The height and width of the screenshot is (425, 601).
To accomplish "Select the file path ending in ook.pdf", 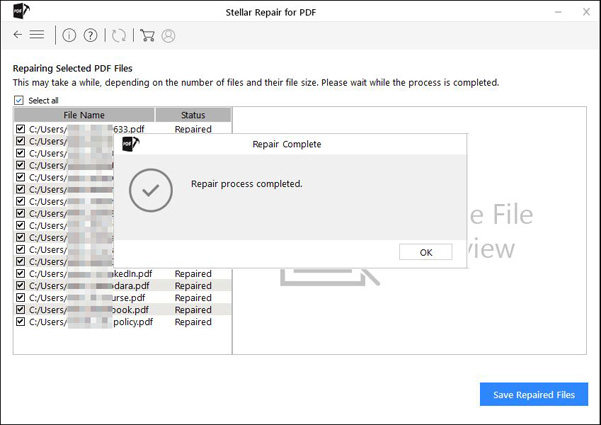I will click(x=89, y=310).
